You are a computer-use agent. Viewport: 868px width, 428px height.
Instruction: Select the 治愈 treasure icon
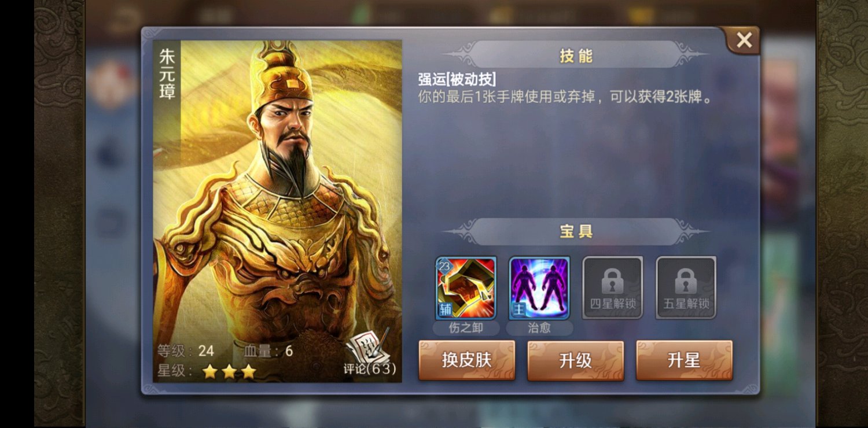click(539, 288)
